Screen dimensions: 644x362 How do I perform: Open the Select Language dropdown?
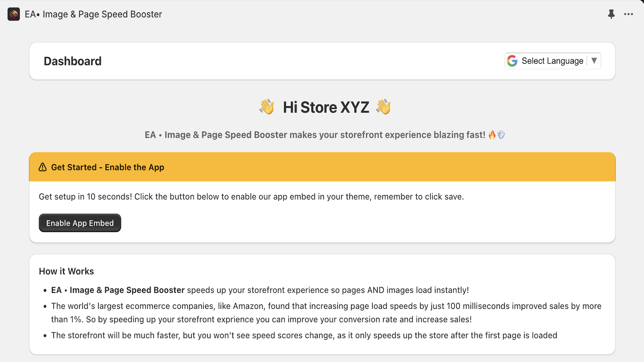coord(552,61)
